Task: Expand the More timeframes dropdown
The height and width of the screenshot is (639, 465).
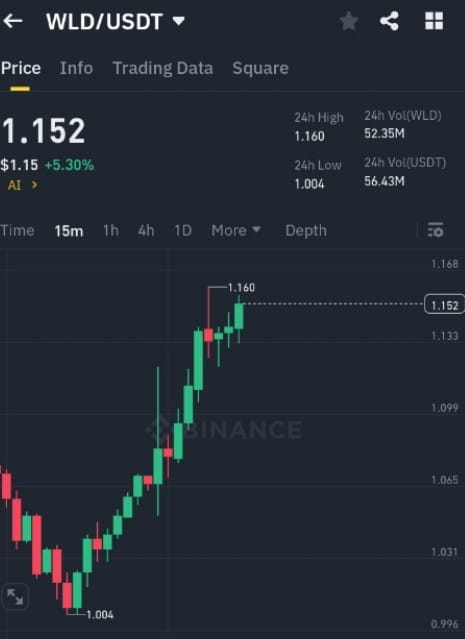Action: tap(236, 231)
